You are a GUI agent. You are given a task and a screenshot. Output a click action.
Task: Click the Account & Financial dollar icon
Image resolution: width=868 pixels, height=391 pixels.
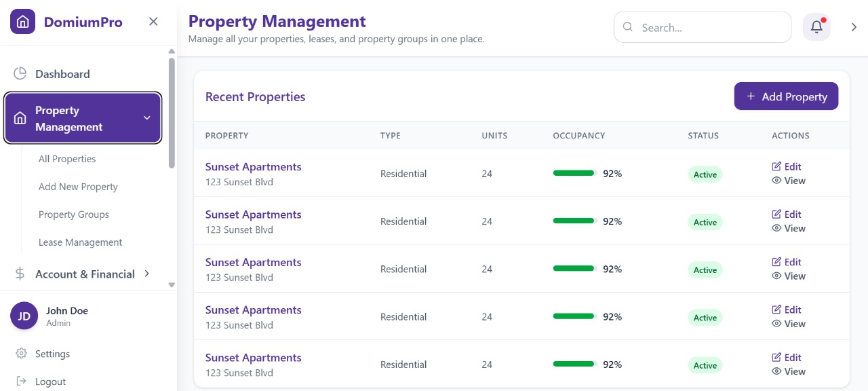pyautogui.click(x=20, y=274)
